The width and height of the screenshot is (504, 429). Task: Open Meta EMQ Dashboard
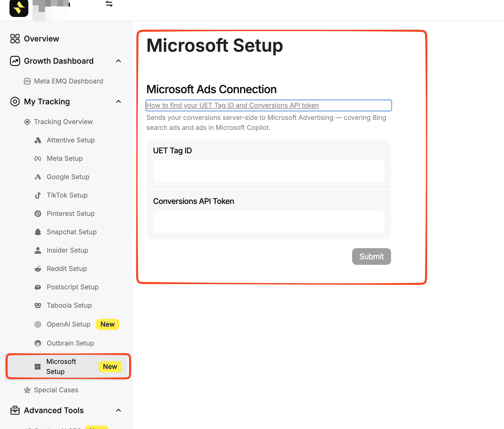click(x=68, y=81)
